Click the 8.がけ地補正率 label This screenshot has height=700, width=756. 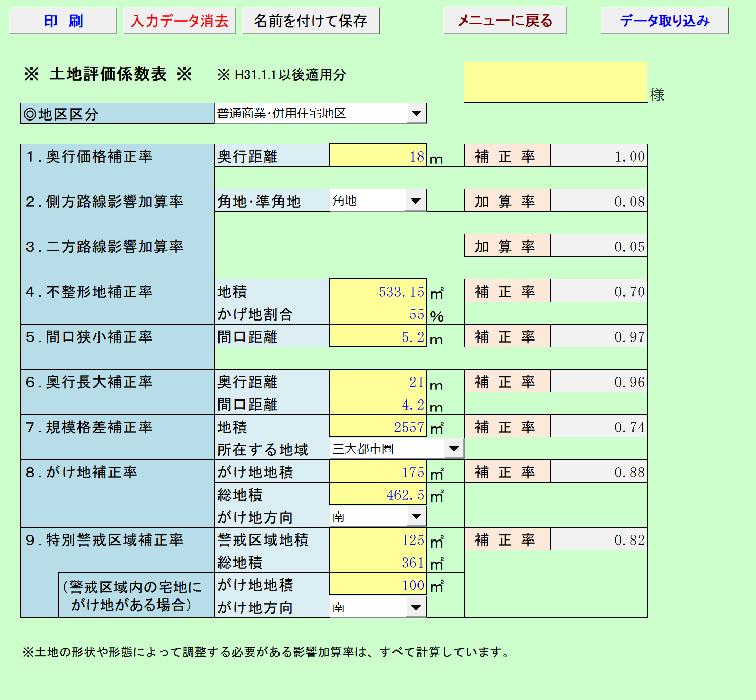click(82, 472)
